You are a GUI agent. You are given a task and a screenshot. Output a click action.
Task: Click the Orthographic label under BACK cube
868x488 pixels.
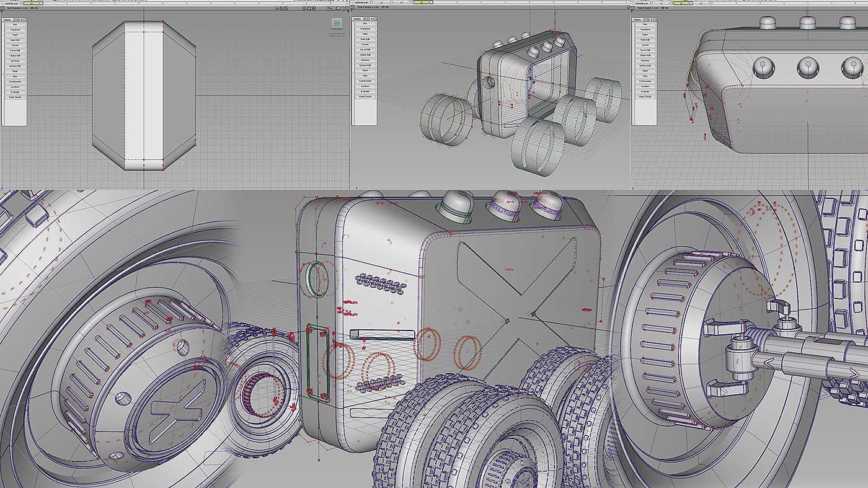point(337,34)
